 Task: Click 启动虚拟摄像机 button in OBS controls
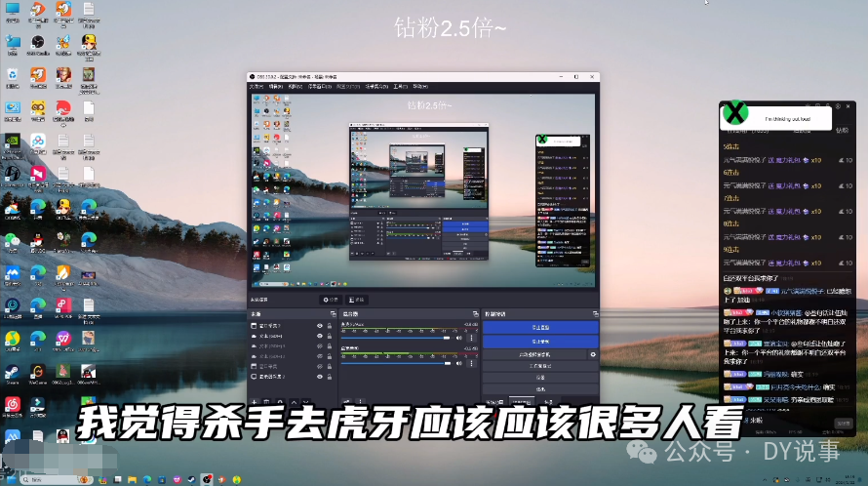tap(534, 354)
